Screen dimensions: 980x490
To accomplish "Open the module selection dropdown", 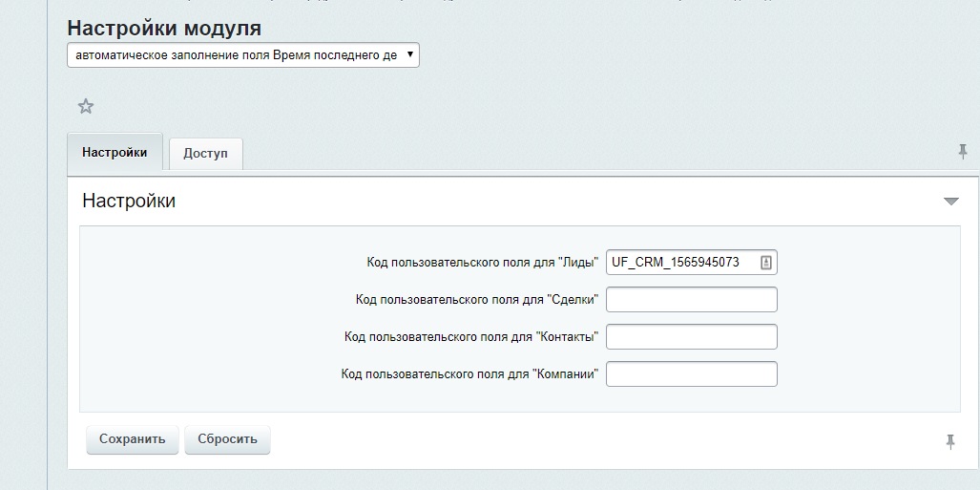I will [243, 55].
